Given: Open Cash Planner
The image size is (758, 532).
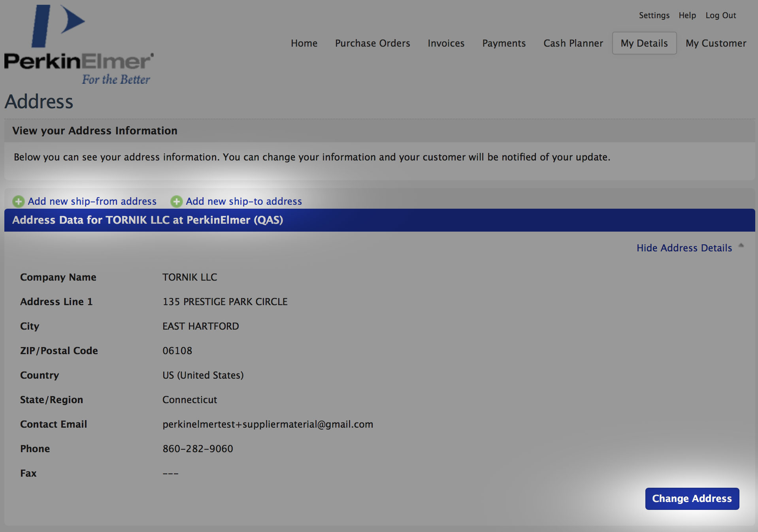Looking at the screenshot, I should [573, 43].
